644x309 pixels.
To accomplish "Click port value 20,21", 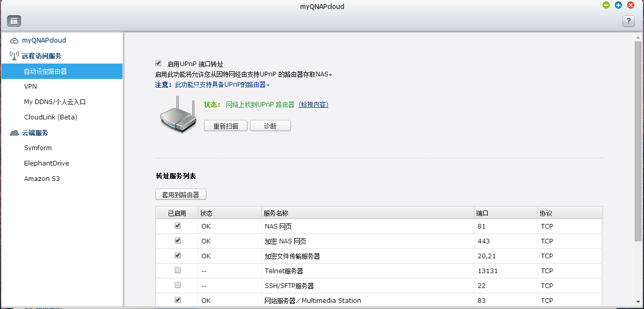I will [x=486, y=256].
